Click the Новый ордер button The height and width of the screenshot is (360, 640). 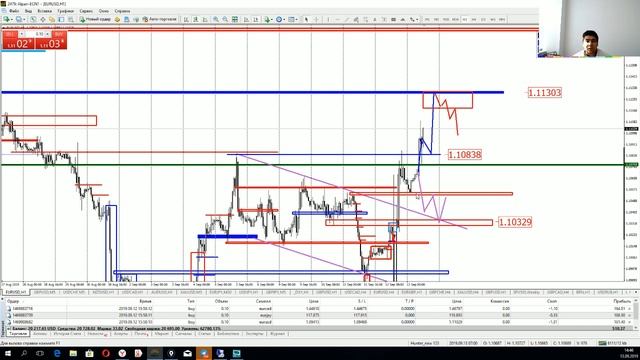pyautogui.click(x=95, y=19)
